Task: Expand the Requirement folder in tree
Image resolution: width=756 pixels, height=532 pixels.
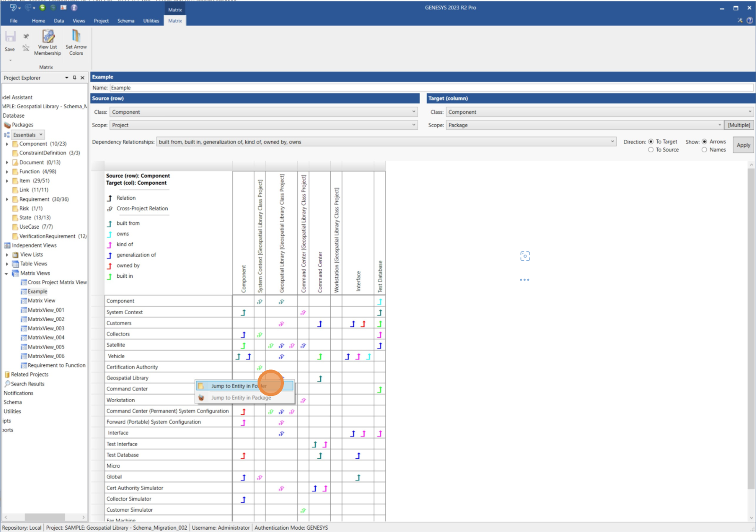Action: tap(7, 199)
